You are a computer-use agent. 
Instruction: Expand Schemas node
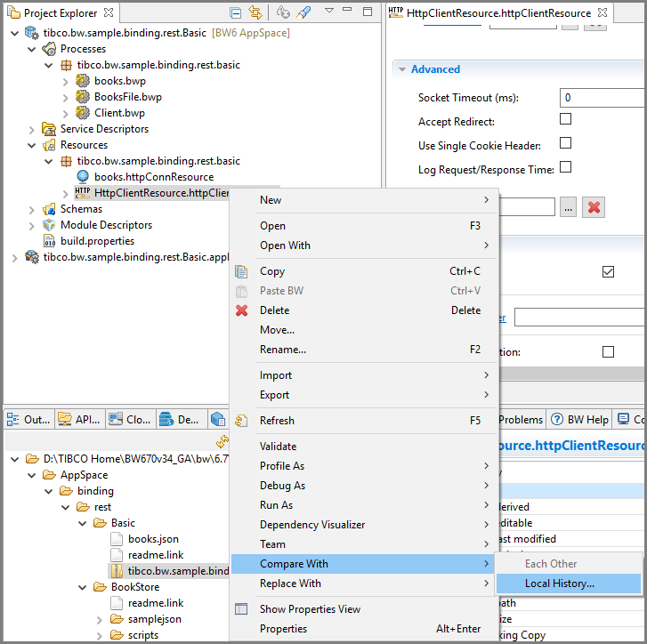[32, 210]
